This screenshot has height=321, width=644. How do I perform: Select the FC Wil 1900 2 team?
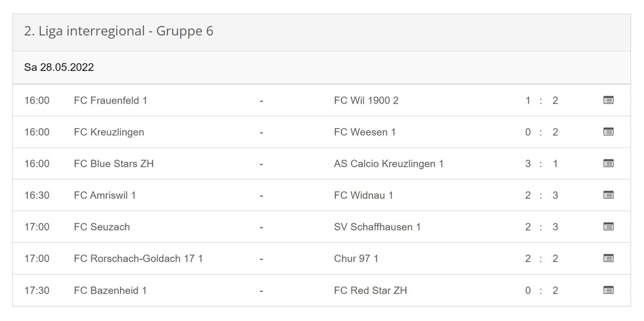366,101
